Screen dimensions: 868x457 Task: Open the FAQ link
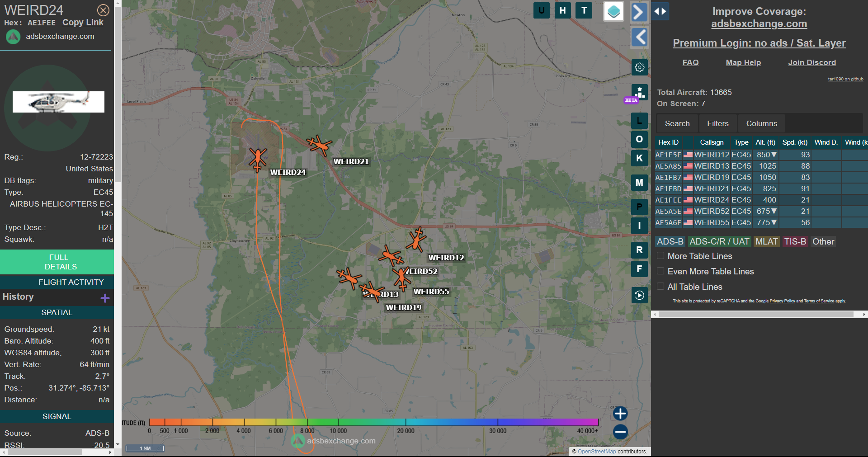point(690,62)
